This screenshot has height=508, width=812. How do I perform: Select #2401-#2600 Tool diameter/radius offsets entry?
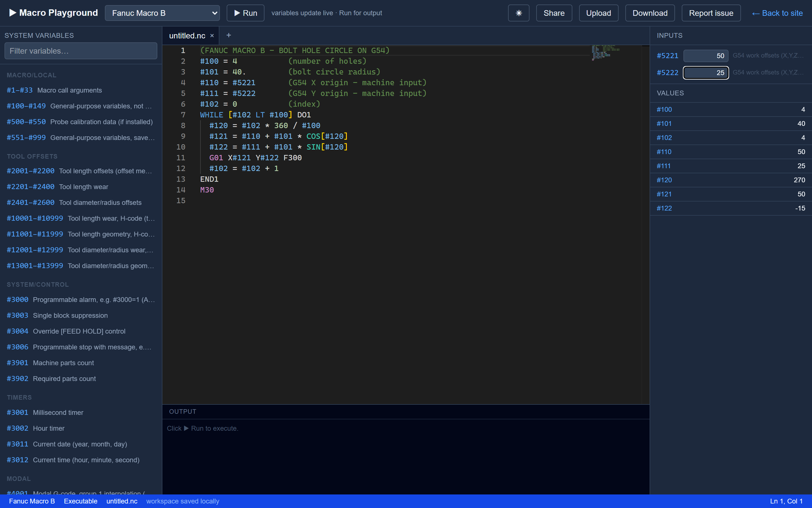[81, 203]
